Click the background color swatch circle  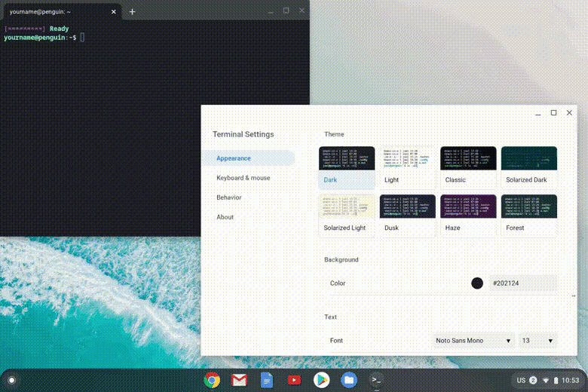(477, 283)
